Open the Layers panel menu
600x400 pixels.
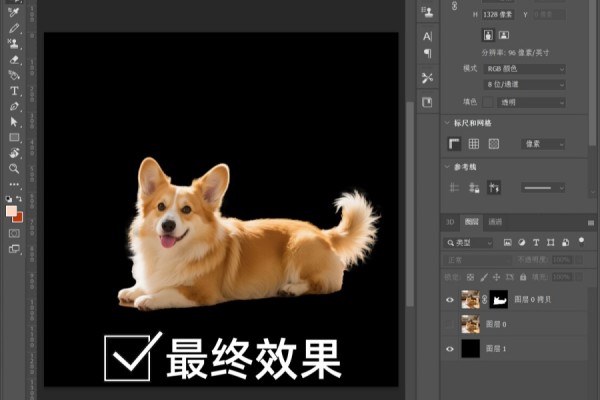coord(591,222)
